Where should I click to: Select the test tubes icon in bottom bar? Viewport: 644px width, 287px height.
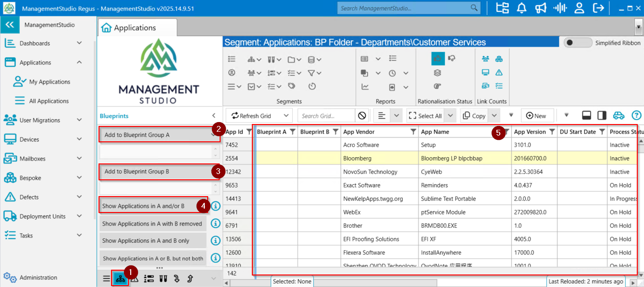tap(163, 278)
